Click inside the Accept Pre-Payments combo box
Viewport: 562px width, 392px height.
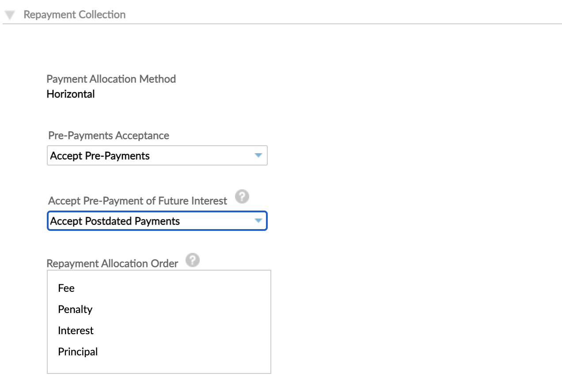click(x=133, y=155)
